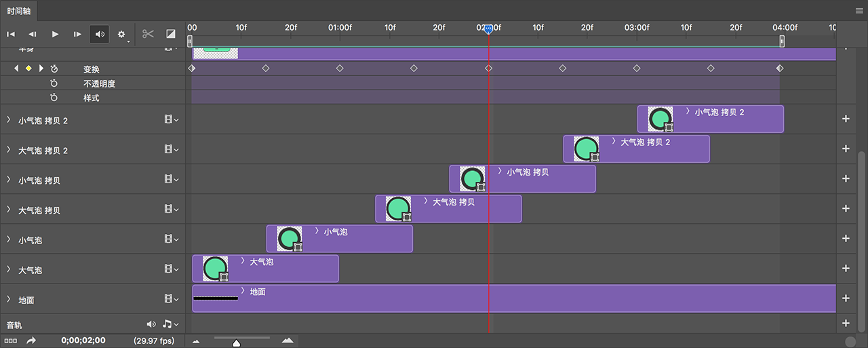Toggle audio playback speaker button in toolbar
The image size is (868, 348).
[x=100, y=34]
